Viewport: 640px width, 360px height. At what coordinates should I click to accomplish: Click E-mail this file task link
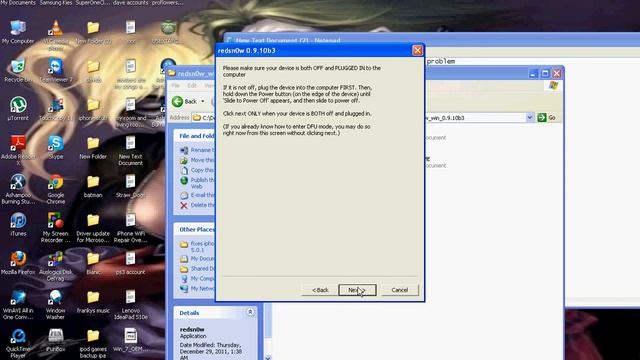coord(197,195)
